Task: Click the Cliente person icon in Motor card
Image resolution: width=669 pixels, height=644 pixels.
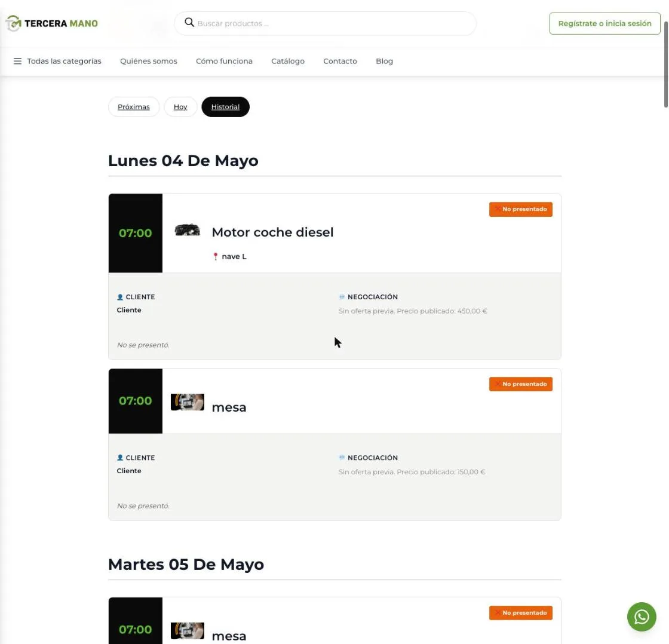Action: (x=120, y=297)
